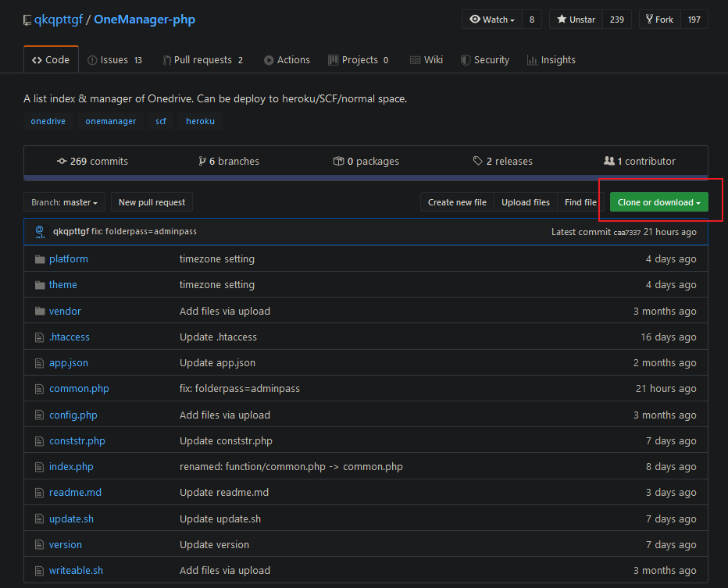Viewport: 728px width, 588px height.
Task: Click '16 days ago' timestamp for .htaccess
Action: click(x=669, y=337)
